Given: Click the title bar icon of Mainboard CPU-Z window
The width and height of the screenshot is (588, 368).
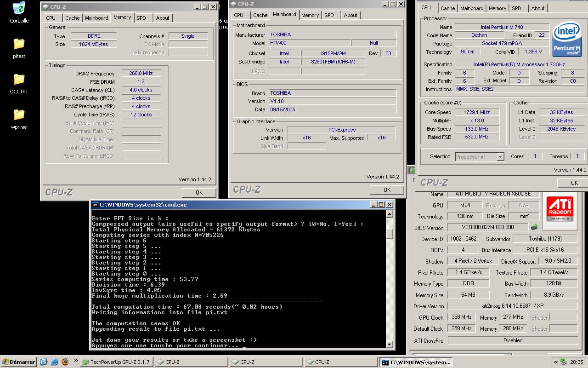Looking at the screenshot, I should click(233, 4).
